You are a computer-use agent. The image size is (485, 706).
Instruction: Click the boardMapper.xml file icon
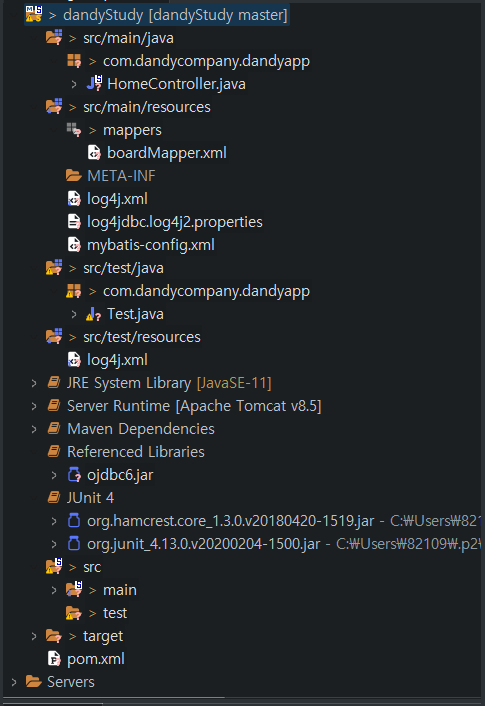[x=94, y=153]
